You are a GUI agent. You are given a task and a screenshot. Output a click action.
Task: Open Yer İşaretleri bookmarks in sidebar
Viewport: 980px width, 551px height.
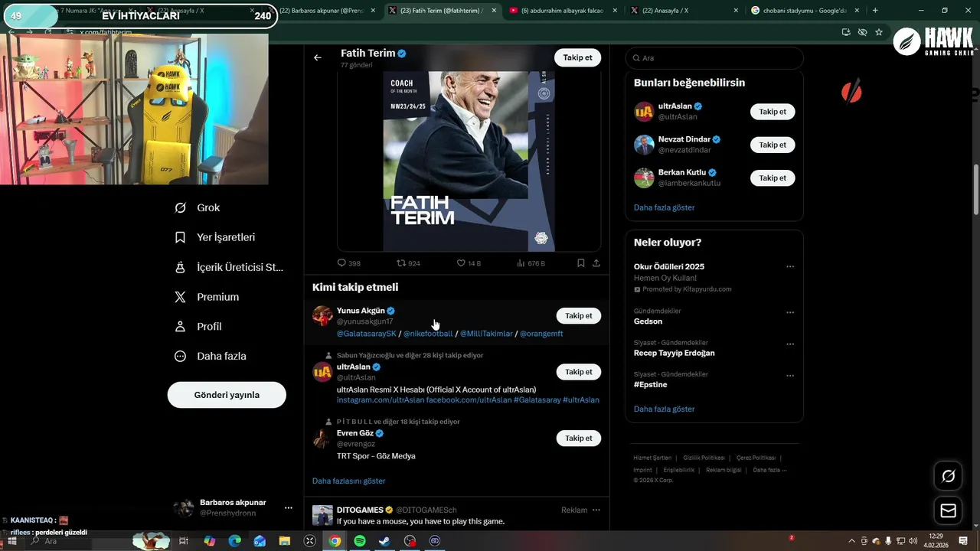click(x=215, y=237)
